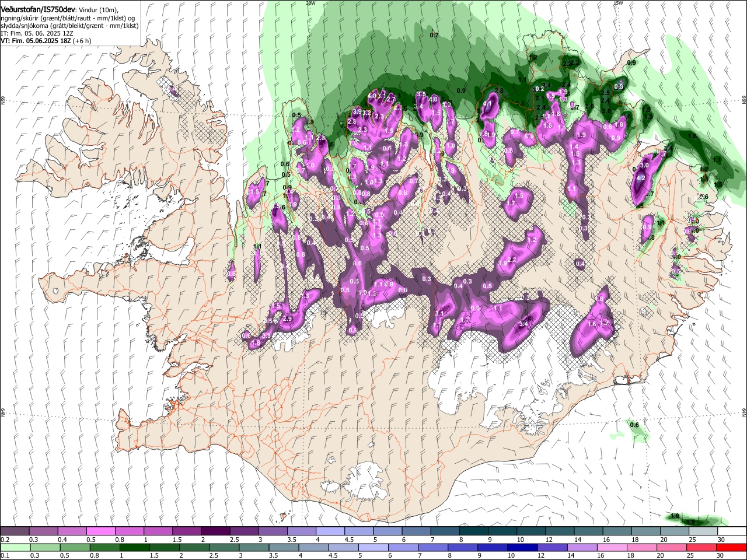
Task: Click the '0.2' label on the snow scale
Action: [4, 540]
